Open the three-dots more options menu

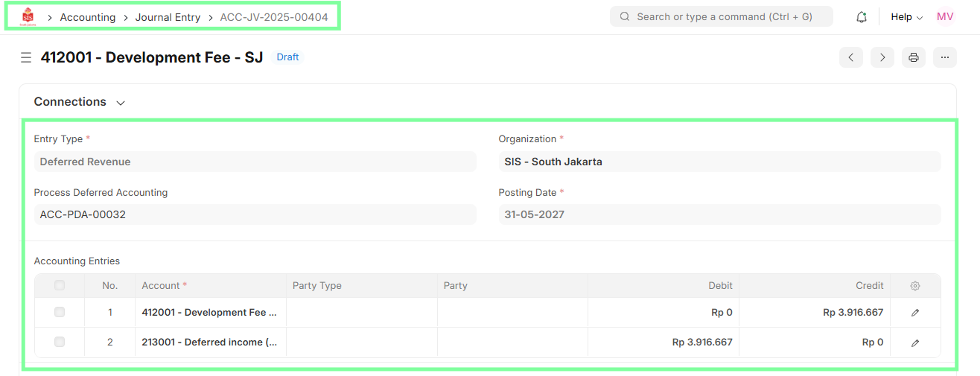[x=945, y=57]
